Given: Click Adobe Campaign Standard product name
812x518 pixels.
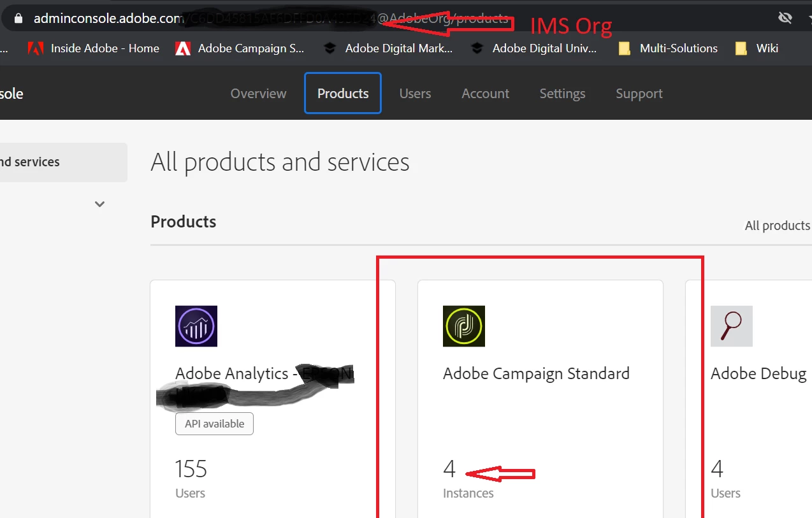Looking at the screenshot, I should click(536, 373).
